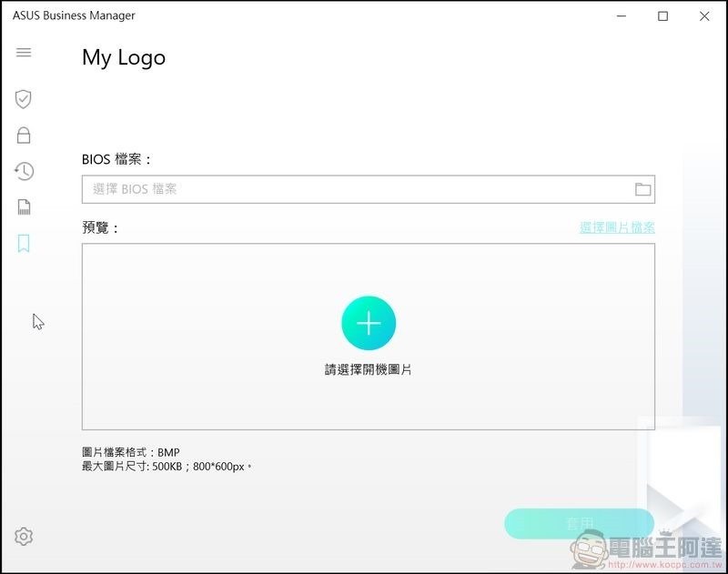
Task: Select the highlighted bookmark tab in sidebar
Action: (24, 244)
